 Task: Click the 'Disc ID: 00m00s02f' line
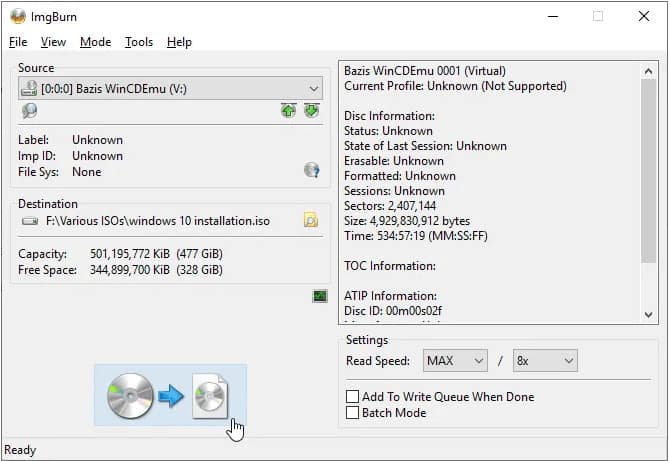pos(393,311)
